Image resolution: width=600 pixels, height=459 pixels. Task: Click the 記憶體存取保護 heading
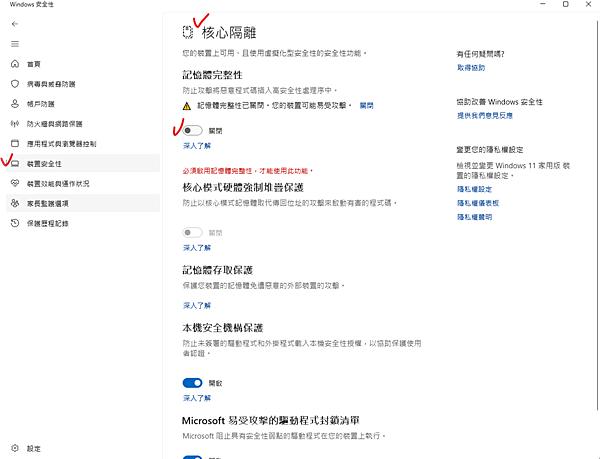[x=217, y=270]
